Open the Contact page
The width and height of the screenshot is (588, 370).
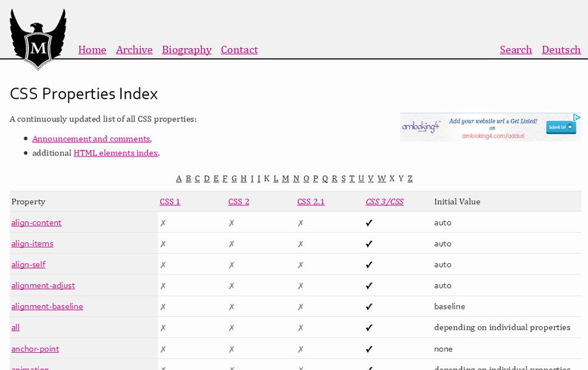tap(239, 50)
